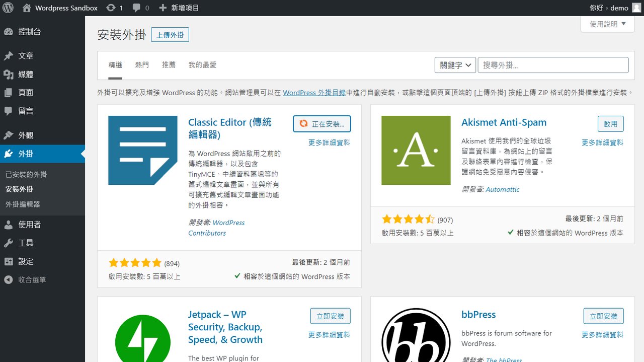This screenshot has width=644, height=362.
Task: Switch to the 我的最愛 tab
Action: pos(202,65)
